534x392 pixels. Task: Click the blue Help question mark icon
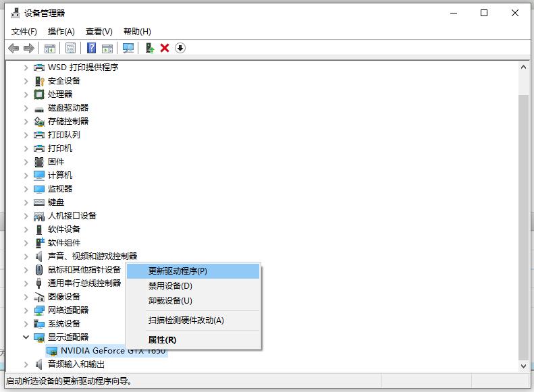tap(91, 48)
